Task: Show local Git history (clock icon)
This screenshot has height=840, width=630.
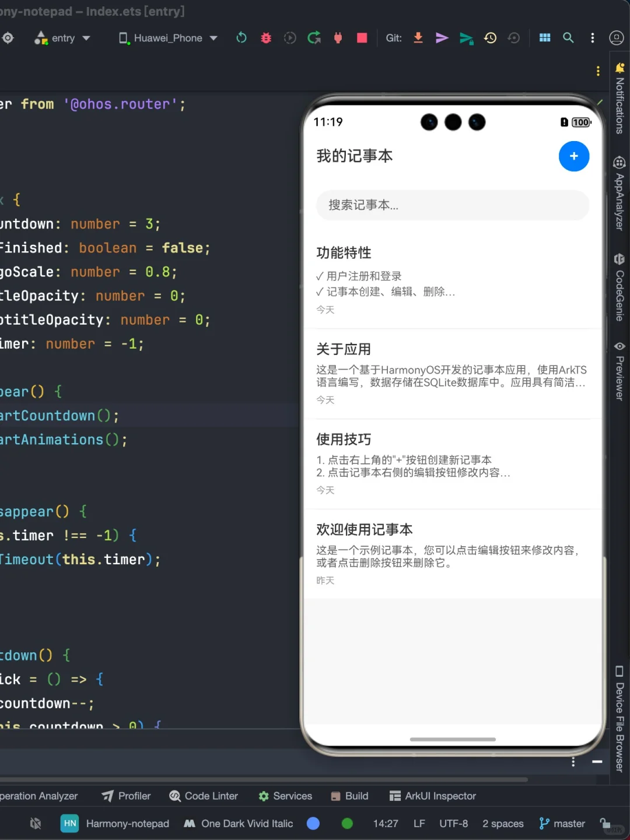Action: pos(490,37)
